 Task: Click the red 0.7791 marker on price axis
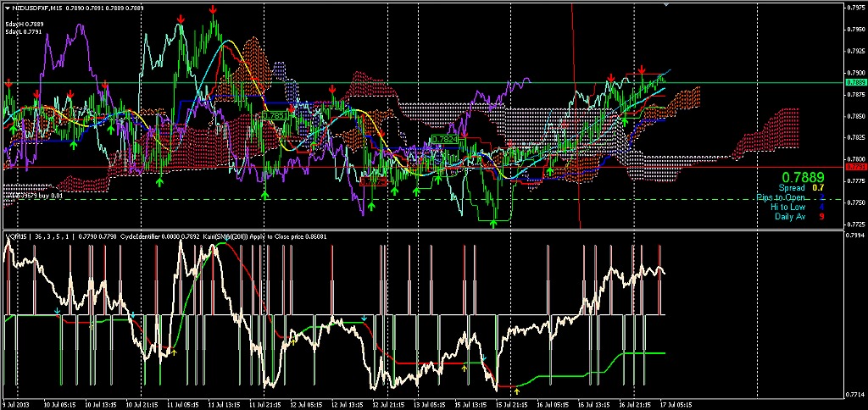coord(855,167)
